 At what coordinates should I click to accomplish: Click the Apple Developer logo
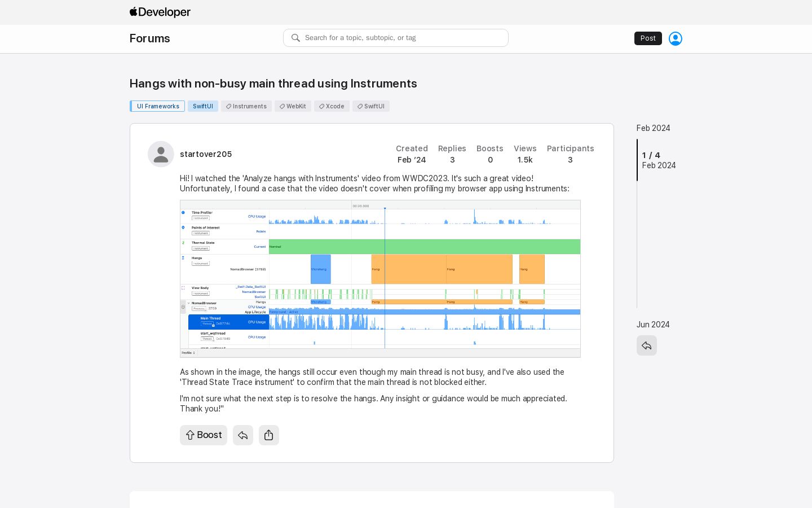point(160,12)
